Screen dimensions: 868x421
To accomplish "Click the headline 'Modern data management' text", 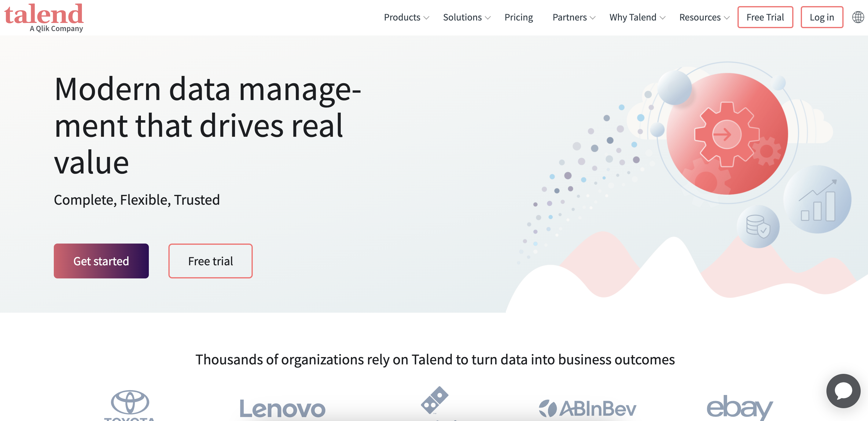I will [207, 125].
